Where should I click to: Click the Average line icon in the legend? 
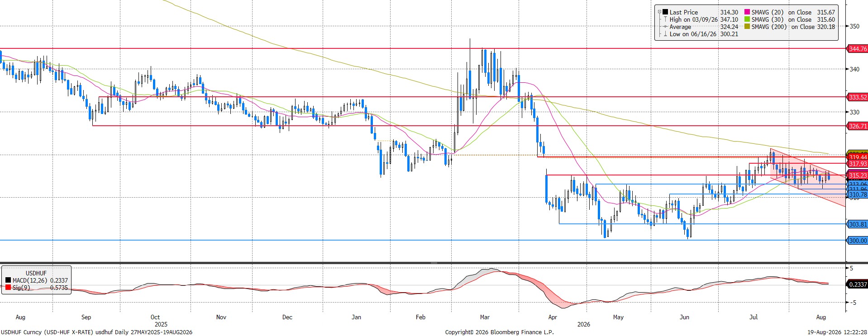point(665,27)
